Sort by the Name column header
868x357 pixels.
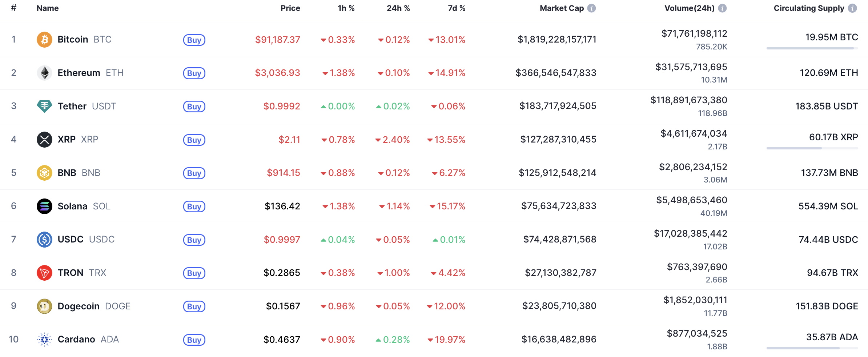48,8
